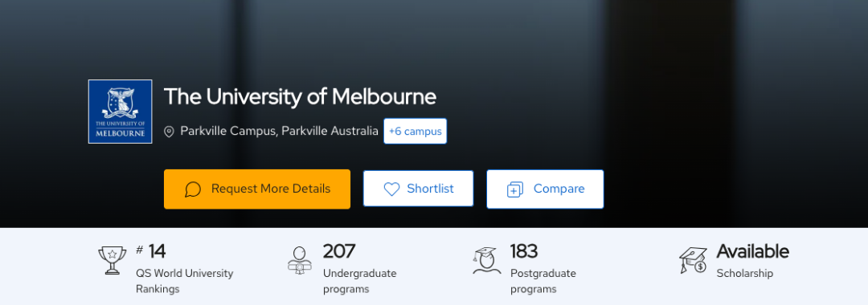
Task: Click the compare plus-squares icon
Action: (x=515, y=189)
